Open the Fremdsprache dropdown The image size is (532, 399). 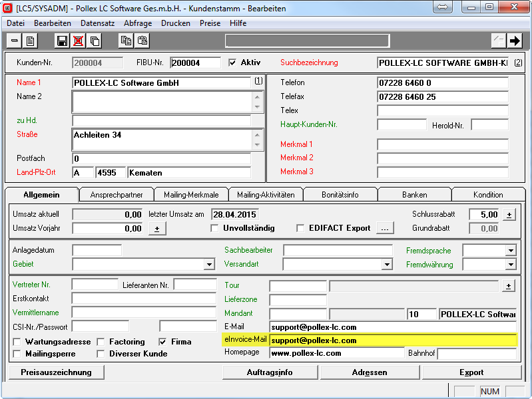pyautogui.click(x=510, y=251)
